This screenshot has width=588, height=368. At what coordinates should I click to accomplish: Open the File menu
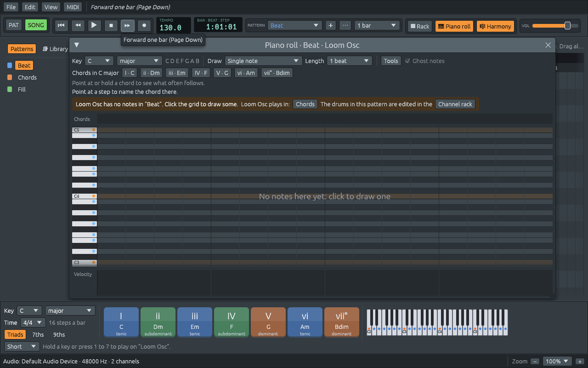[11, 7]
